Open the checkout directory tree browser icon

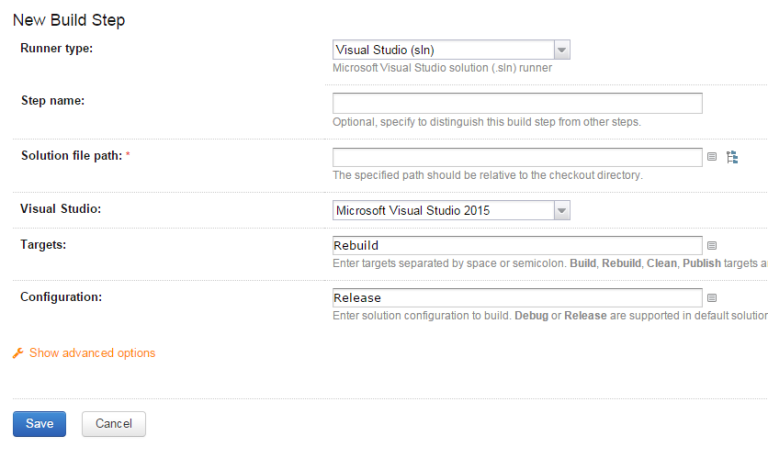[x=732, y=157]
